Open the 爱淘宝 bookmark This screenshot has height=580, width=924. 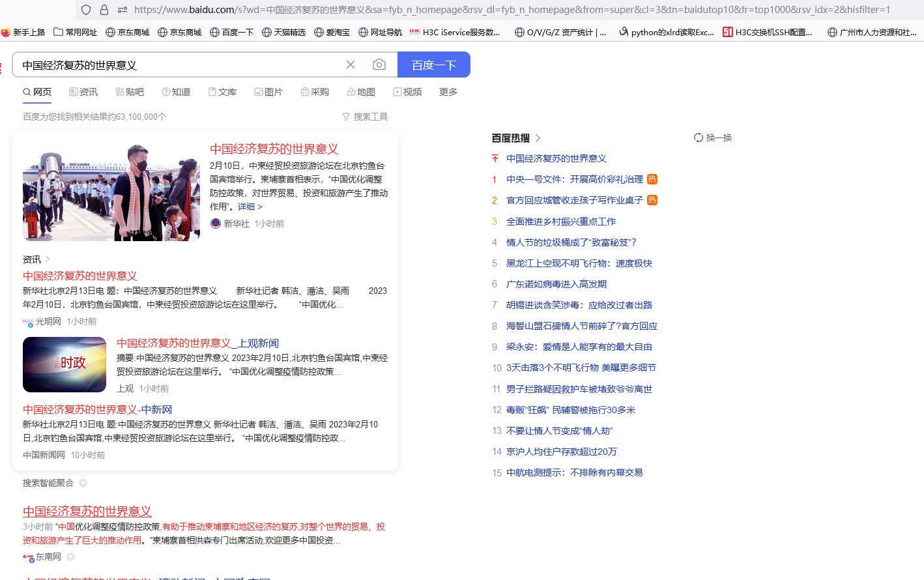click(332, 32)
